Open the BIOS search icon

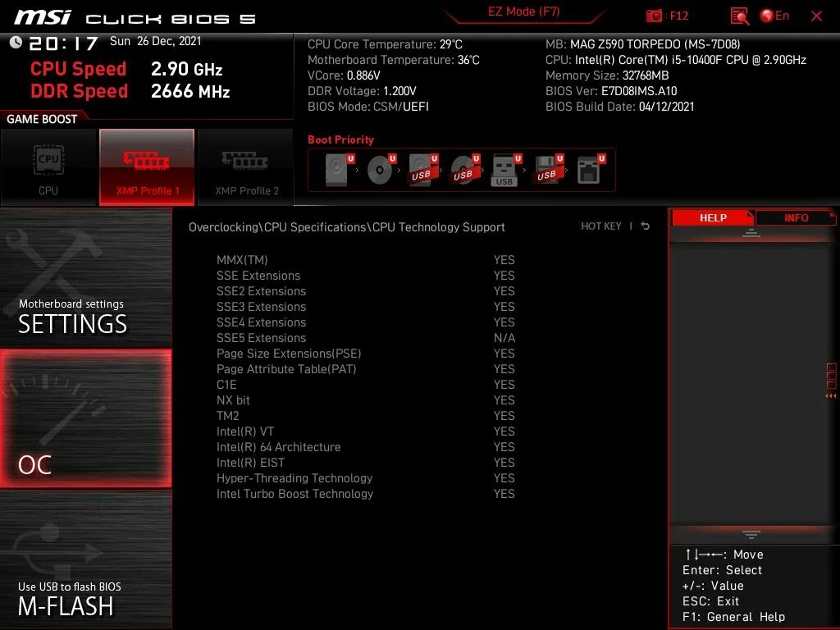coord(739,16)
